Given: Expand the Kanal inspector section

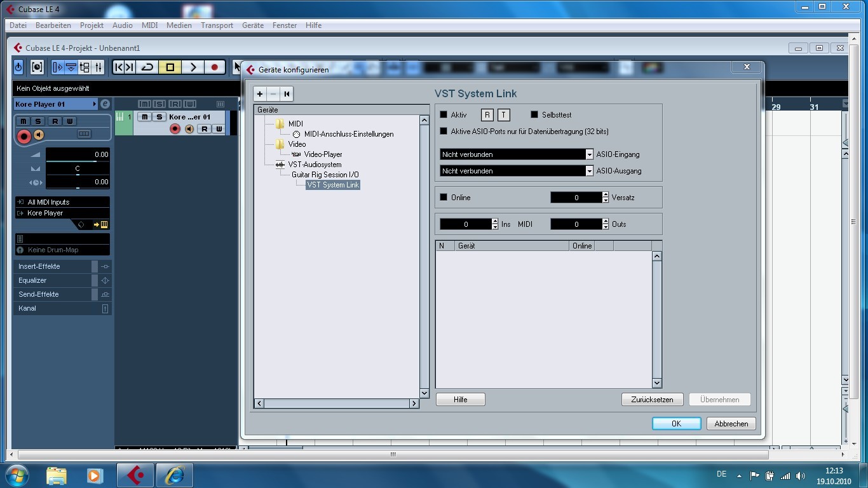Looking at the screenshot, I should pos(62,308).
